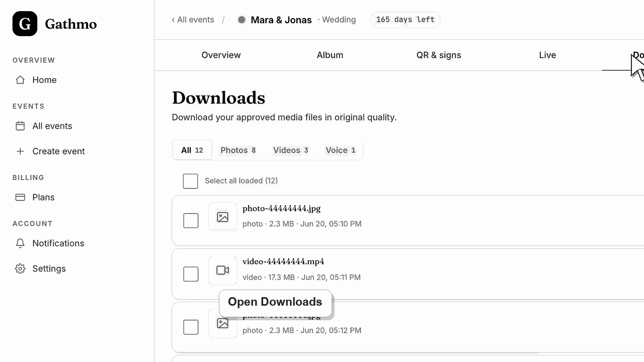Open the Home sidebar link
Viewport: 644px width, 362px height.
[44, 80]
